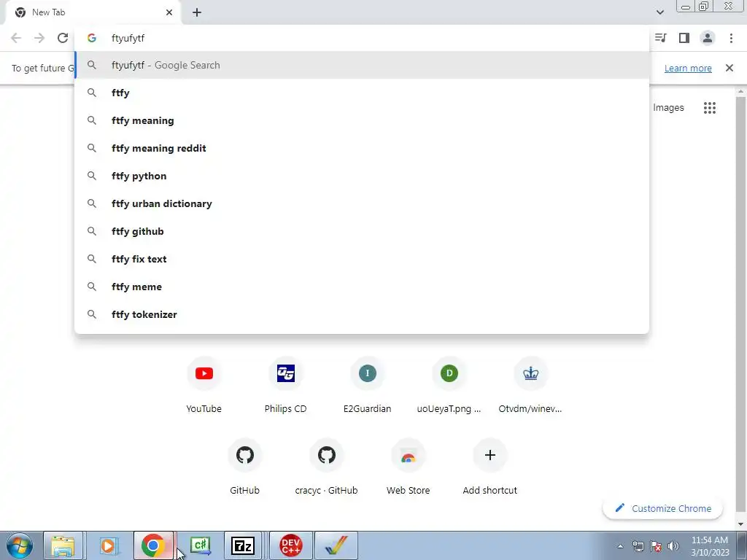
Task: Dismiss the infobar with X
Action: click(x=729, y=68)
